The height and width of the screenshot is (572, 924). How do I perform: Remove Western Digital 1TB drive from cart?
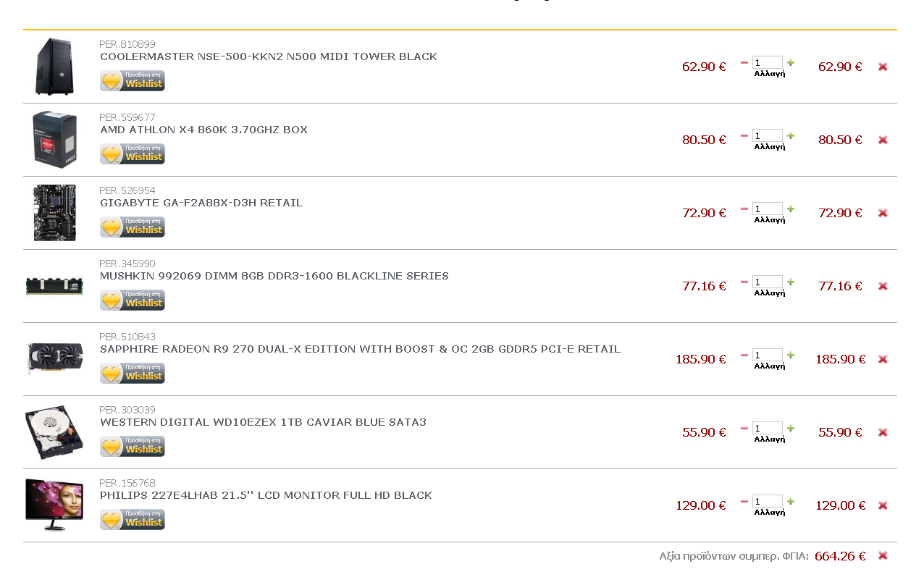pyautogui.click(x=883, y=432)
